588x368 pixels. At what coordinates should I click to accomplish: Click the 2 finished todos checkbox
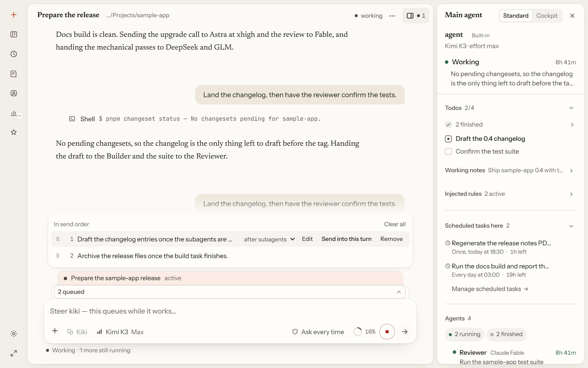[448, 125]
